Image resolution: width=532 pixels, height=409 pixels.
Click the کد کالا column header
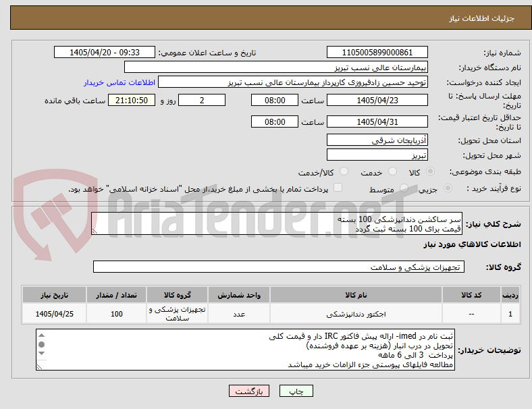pyautogui.click(x=471, y=295)
